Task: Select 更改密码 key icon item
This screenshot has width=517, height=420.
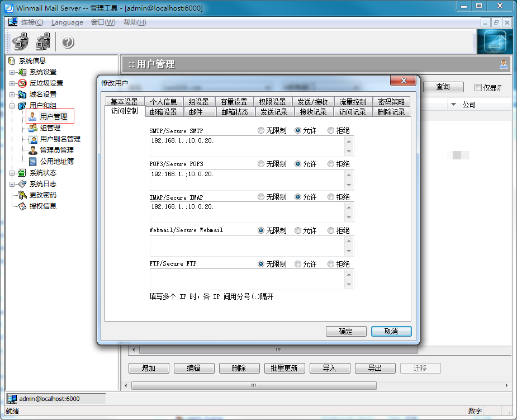Action: tap(22, 195)
